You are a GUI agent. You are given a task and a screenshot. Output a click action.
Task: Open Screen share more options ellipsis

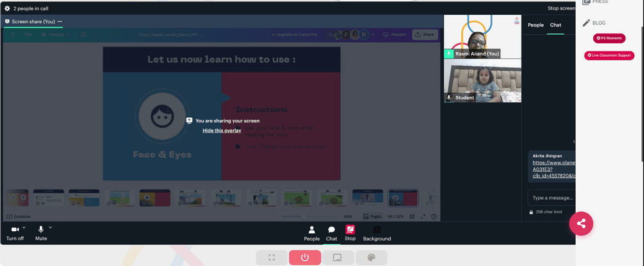[x=60, y=21]
